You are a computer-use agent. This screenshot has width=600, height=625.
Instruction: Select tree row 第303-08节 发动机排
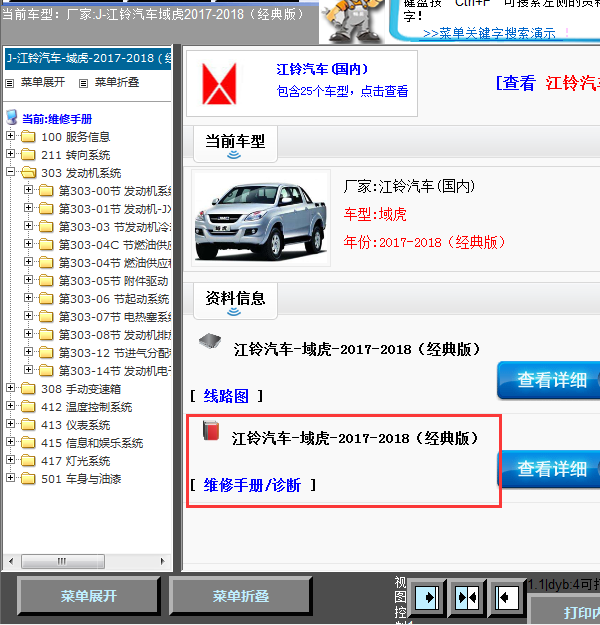point(115,335)
